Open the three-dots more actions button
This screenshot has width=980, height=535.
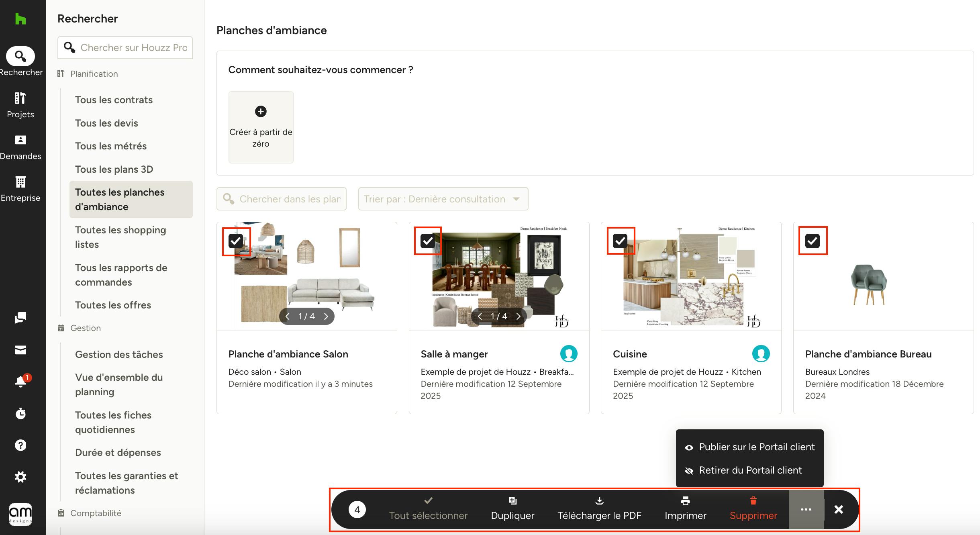tap(806, 509)
